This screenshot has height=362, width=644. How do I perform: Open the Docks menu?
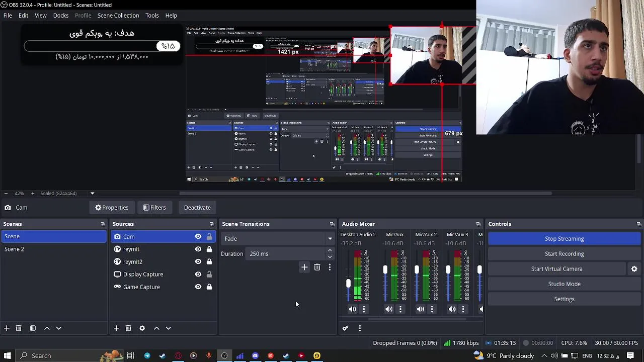[61, 15]
